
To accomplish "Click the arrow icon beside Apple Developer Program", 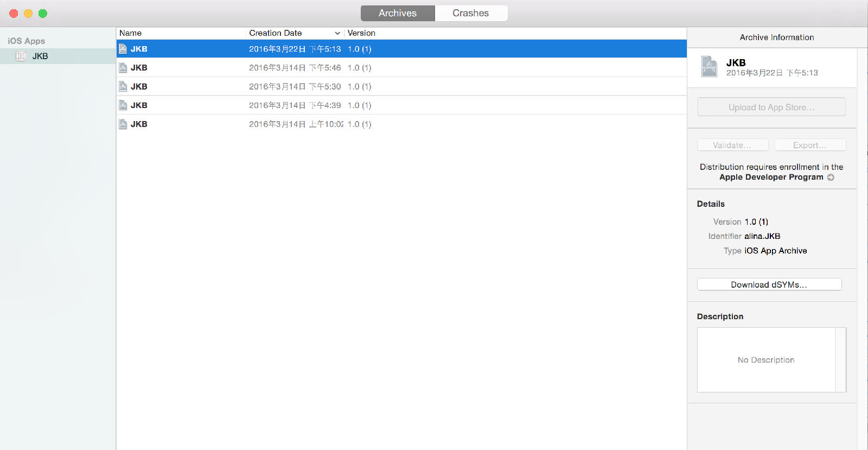I will 831,178.
